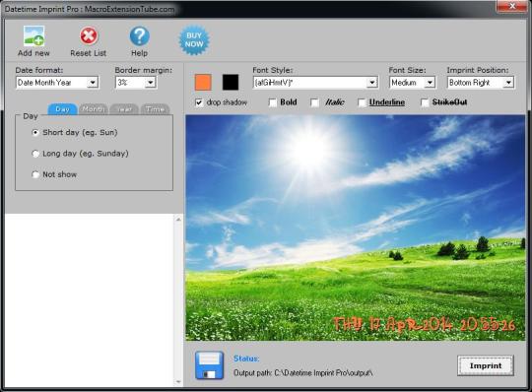The image size is (532, 392).
Task: Click the preview landscape image
Action: [x=356, y=228]
